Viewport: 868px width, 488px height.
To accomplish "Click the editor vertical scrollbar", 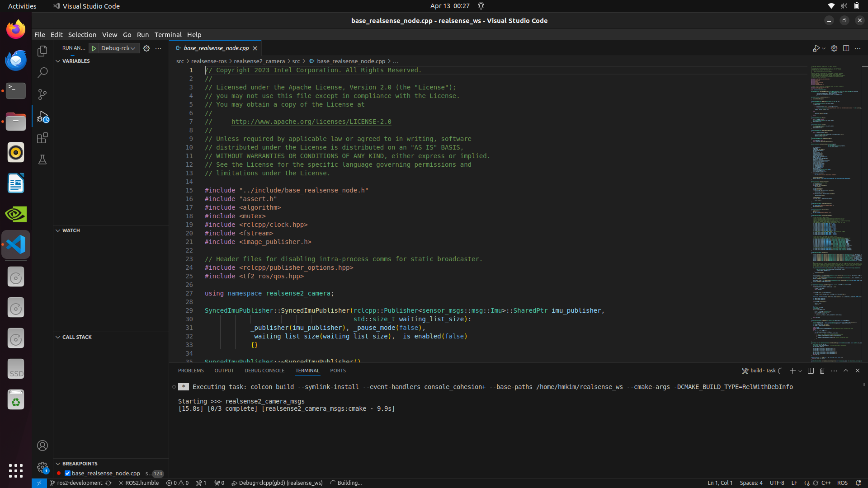I will [x=865, y=213].
